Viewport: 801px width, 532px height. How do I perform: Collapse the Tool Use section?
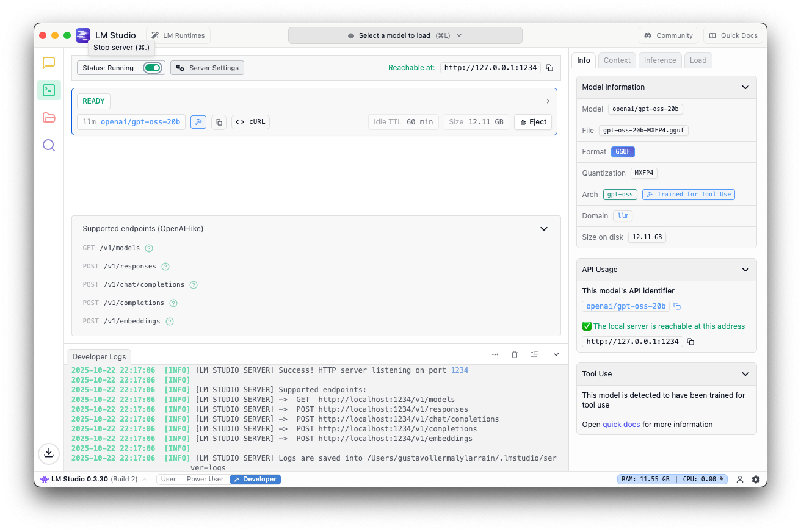click(x=745, y=374)
